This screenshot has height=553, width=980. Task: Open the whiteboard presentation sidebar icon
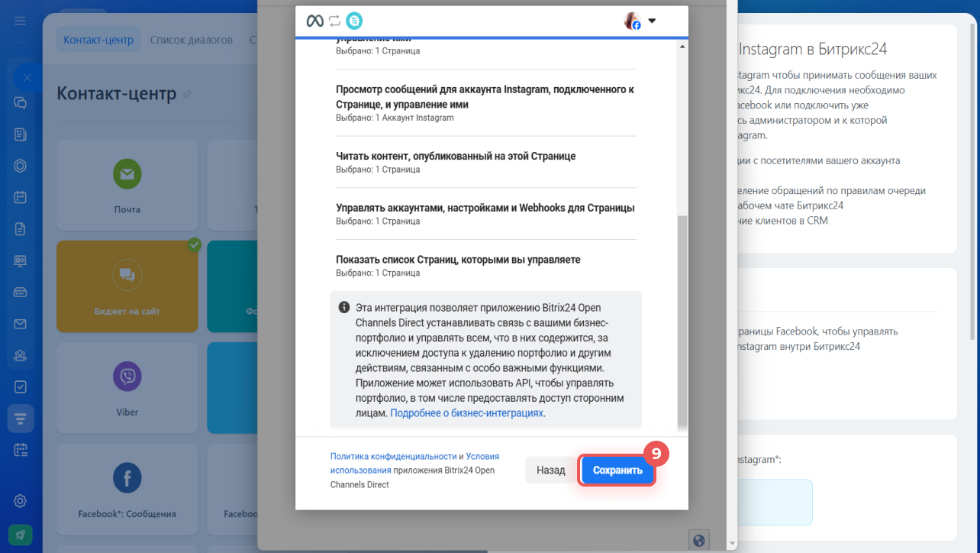21,260
